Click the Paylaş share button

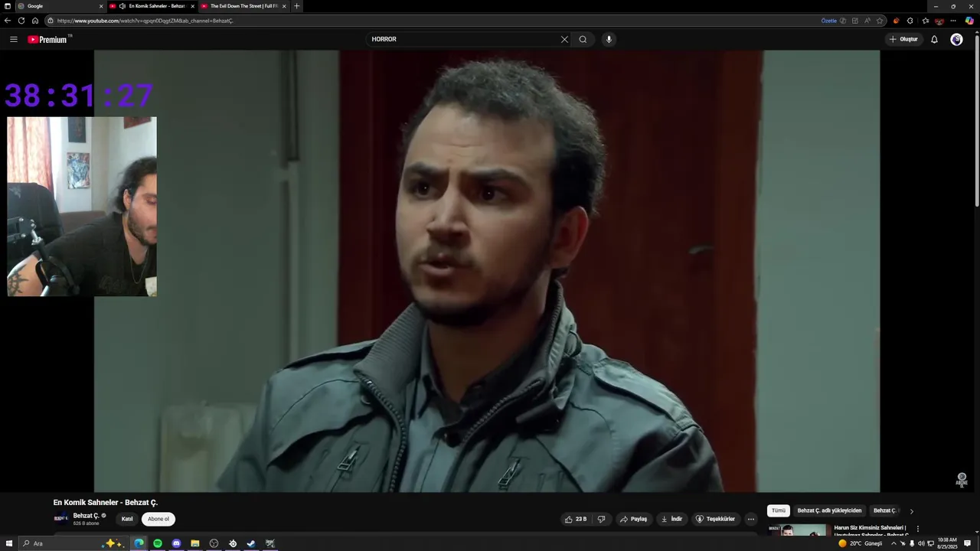pyautogui.click(x=633, y=519)
